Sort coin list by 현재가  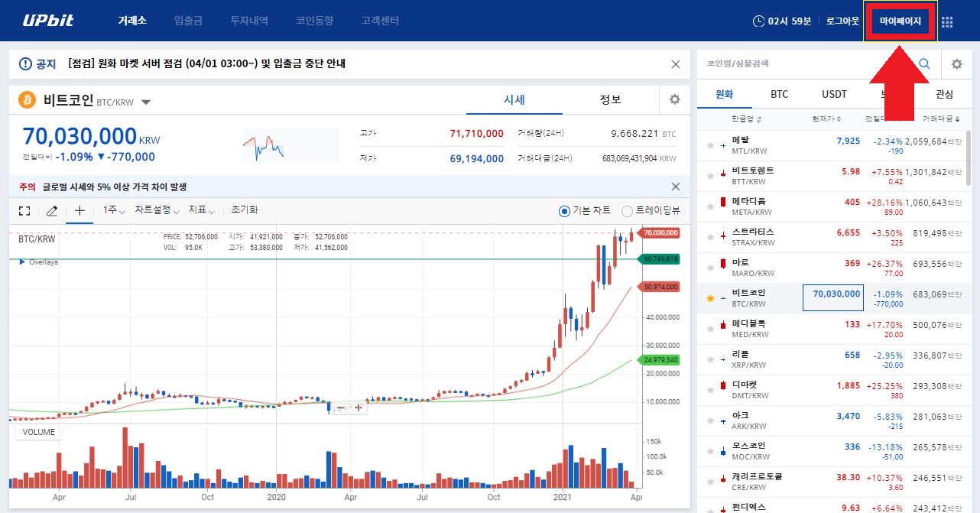click(x=827, y=119)
